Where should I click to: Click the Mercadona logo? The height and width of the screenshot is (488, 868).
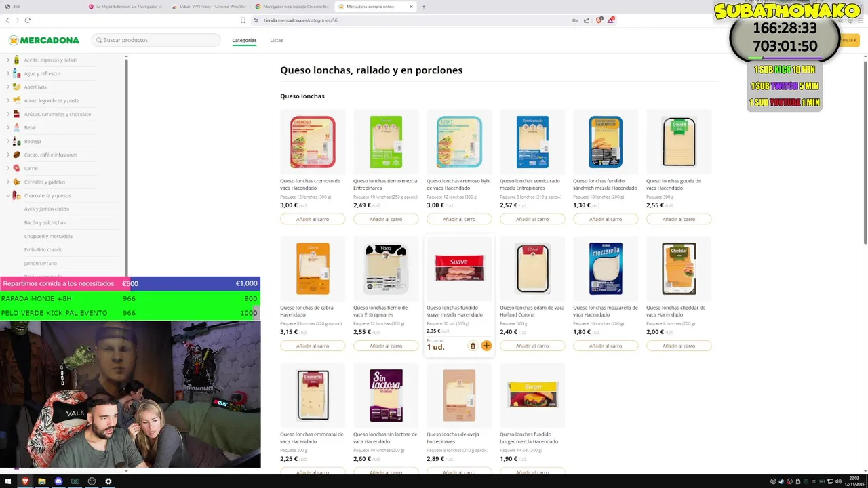(x=43, y=40)
